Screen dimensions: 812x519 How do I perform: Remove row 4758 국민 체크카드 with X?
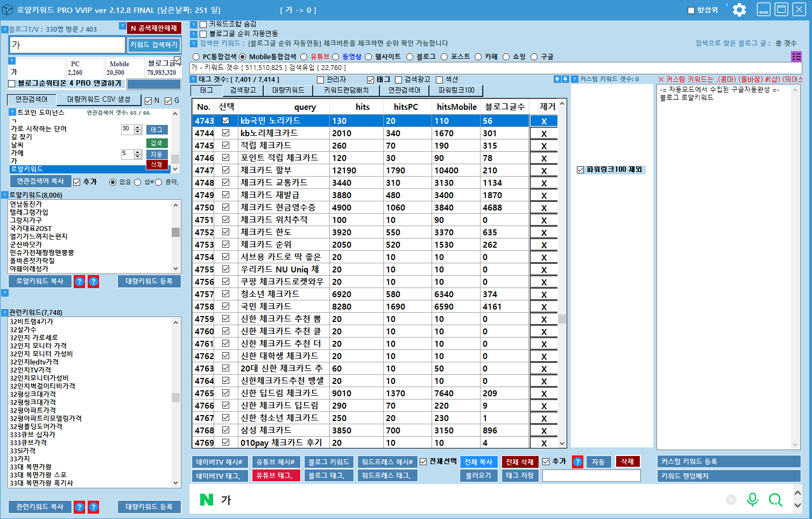point(543,307)
